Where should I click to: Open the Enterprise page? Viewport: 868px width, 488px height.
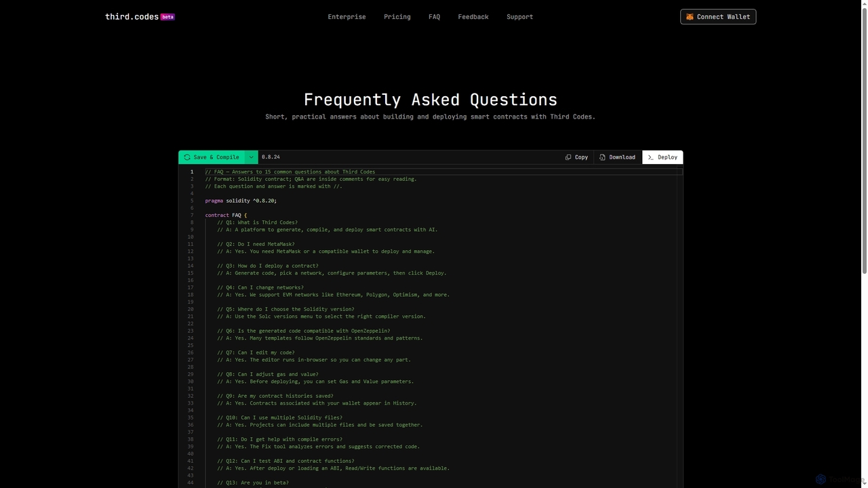point(347,17)
